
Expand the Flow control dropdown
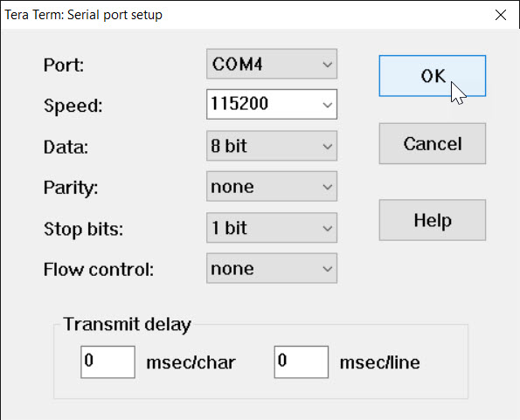[x=272, y=268]
